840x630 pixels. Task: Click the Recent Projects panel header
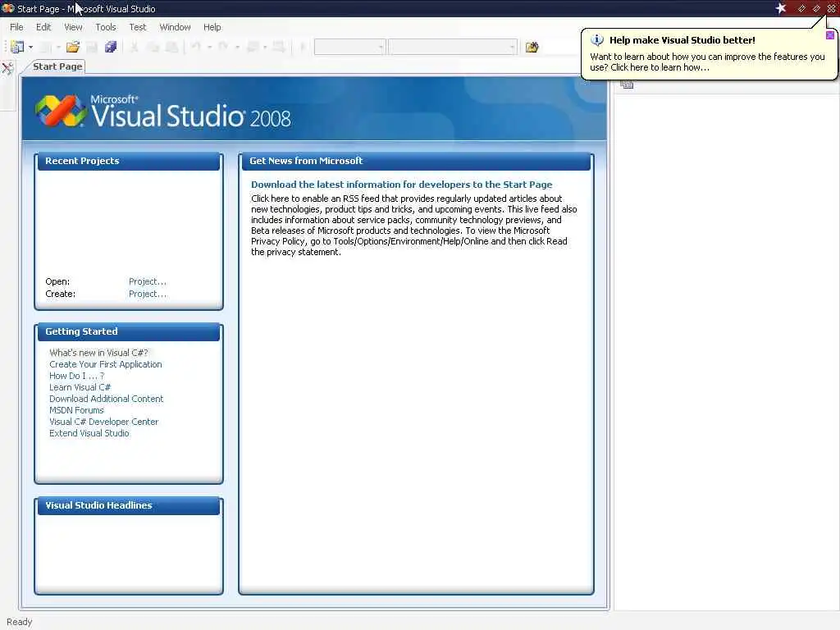pos(129,162)
